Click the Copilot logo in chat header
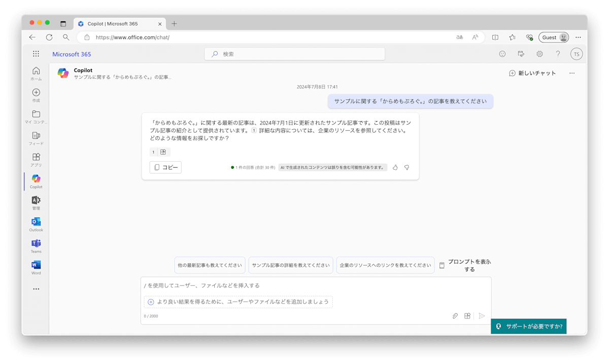 point(63,73)
